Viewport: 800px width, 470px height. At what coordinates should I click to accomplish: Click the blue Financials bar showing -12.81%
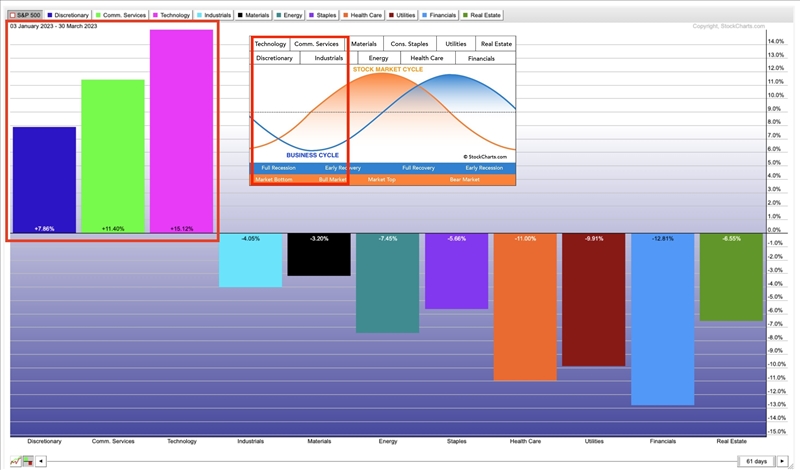[661, 320]
